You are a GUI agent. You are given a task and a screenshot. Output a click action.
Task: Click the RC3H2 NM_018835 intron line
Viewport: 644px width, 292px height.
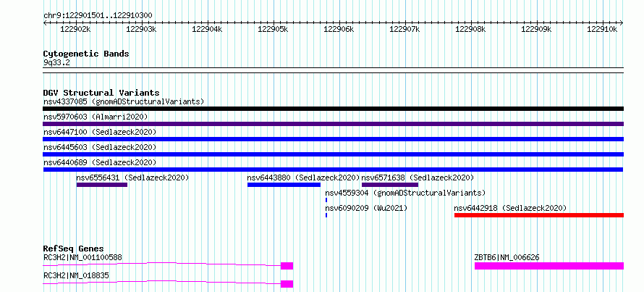162,282
